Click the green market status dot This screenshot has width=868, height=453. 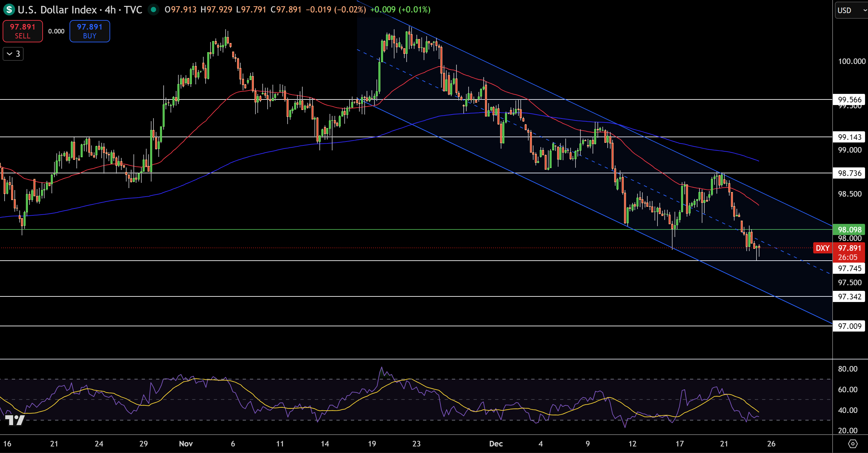pos(153,10)
